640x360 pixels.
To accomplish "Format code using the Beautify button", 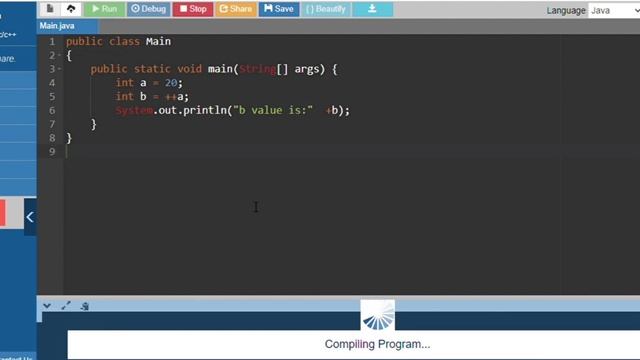I will (x=326, y=9).
